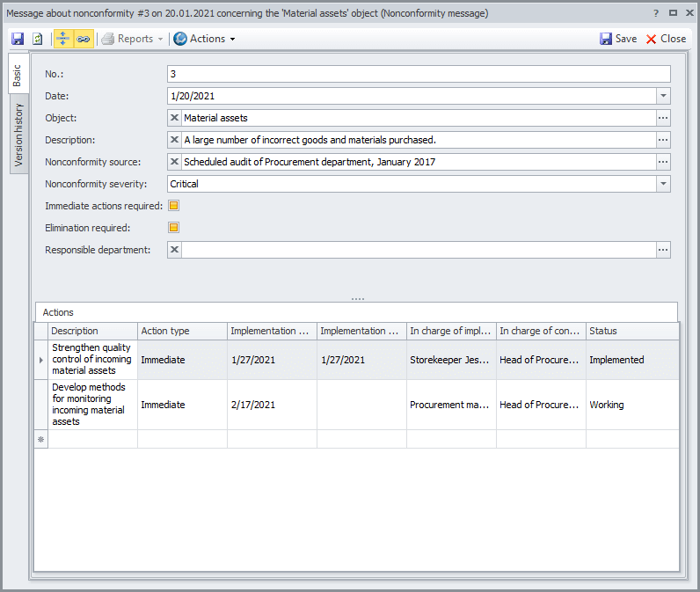The height and width of the screenshot is (592, 700).
Task: Switch to the Basic tab
Action: [18, 75]
